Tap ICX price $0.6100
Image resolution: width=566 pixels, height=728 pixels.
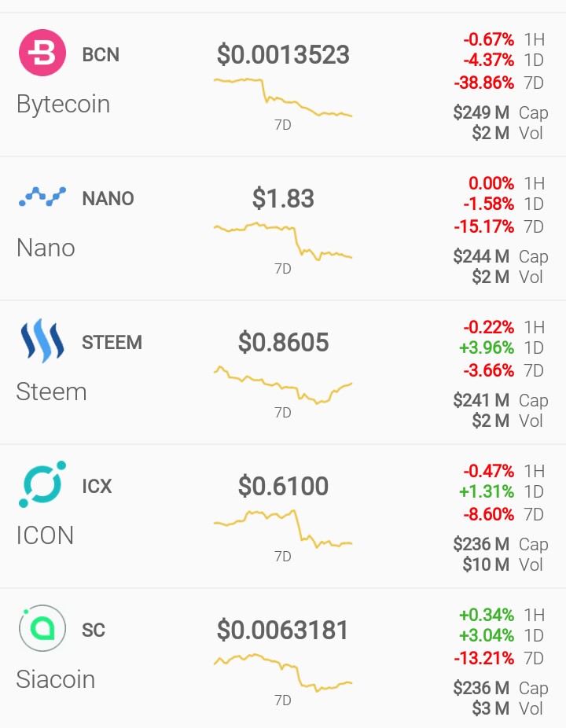[283, 486]
